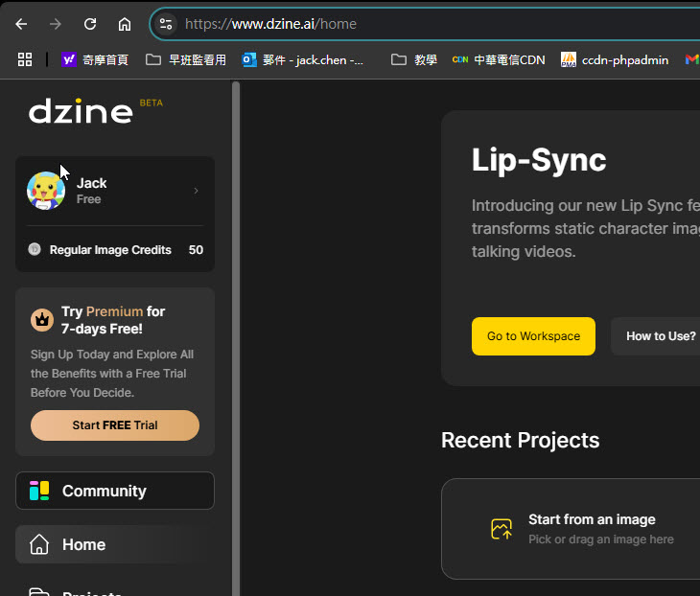This screenshot has height=596, width=700.
Task: Click Pick or drag an image here text
Action: (601, 539)
